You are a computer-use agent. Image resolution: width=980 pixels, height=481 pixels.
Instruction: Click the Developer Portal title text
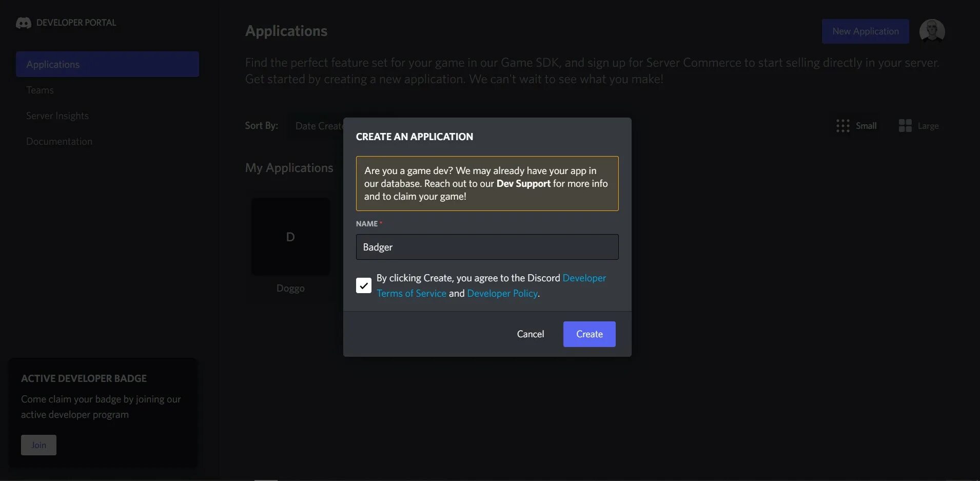76,23
